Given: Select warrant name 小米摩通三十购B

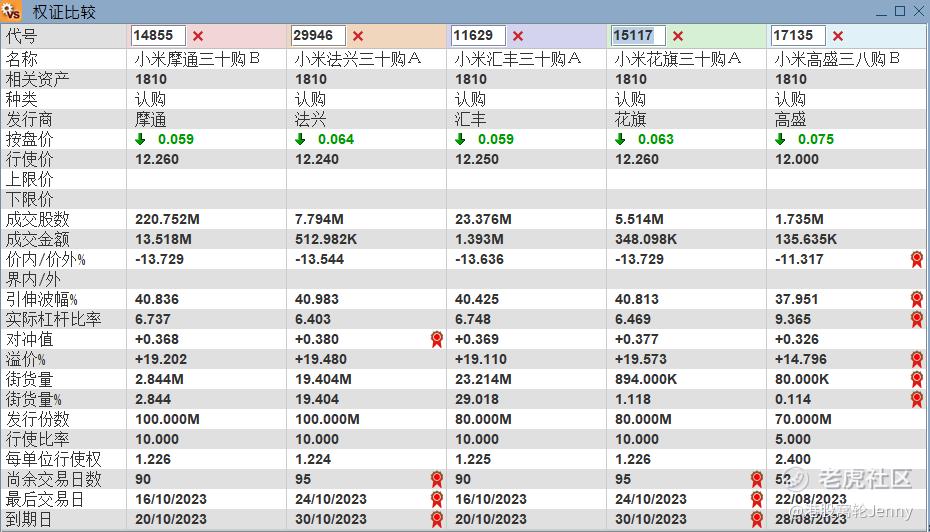Looking at the screenshot, I should [198, 59].
